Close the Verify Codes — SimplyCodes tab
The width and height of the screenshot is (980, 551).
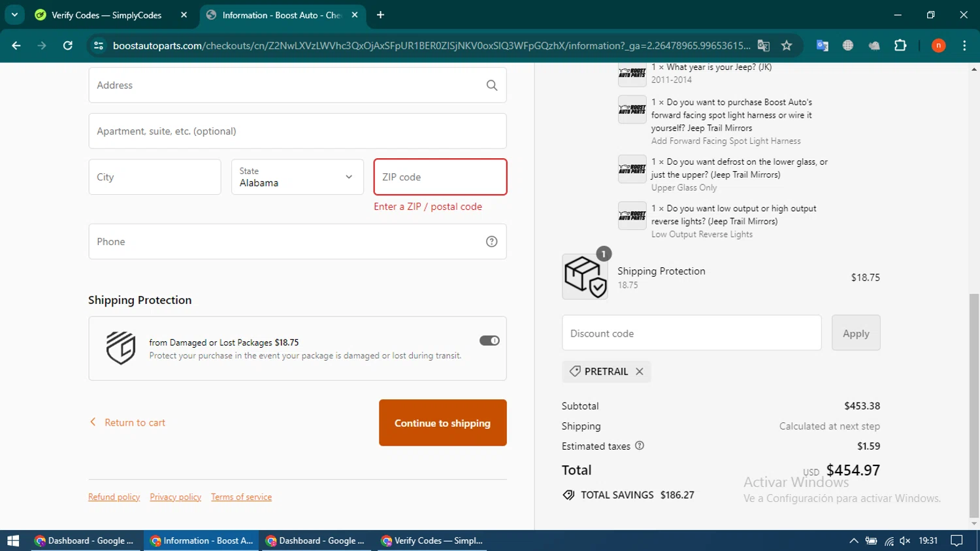(x=184, y=14)
